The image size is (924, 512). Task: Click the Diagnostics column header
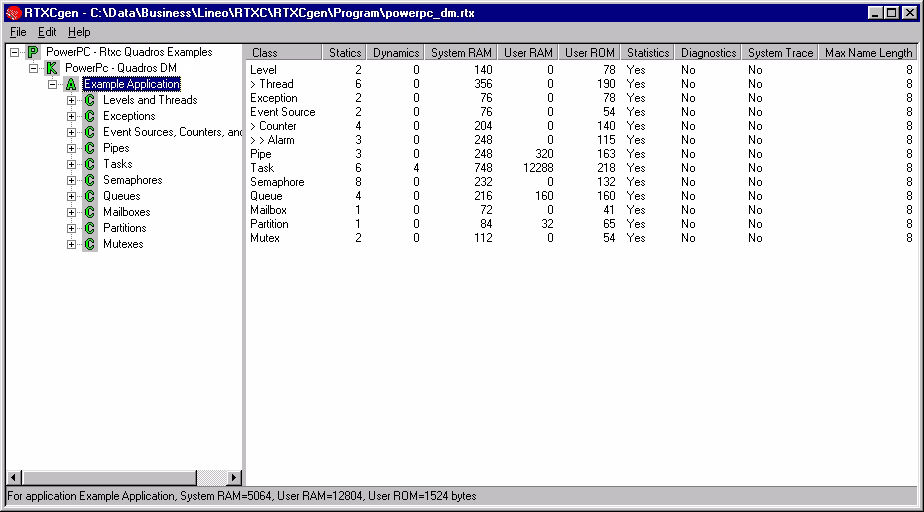click(708, 52)
